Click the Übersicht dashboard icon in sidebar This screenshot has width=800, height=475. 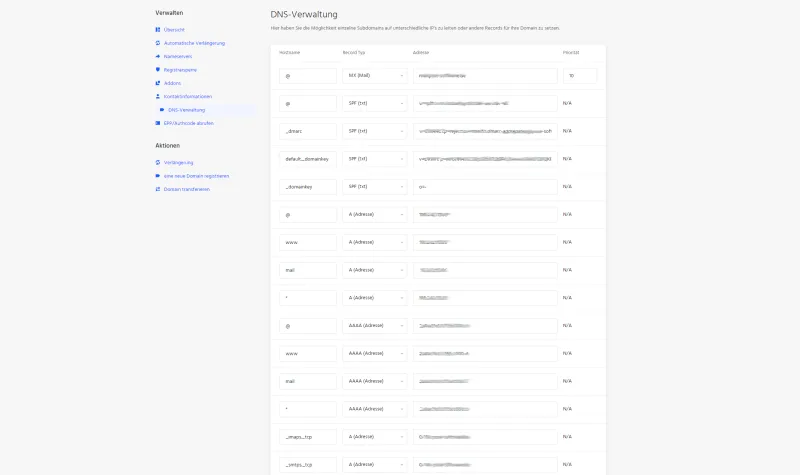tap(158, 30)
